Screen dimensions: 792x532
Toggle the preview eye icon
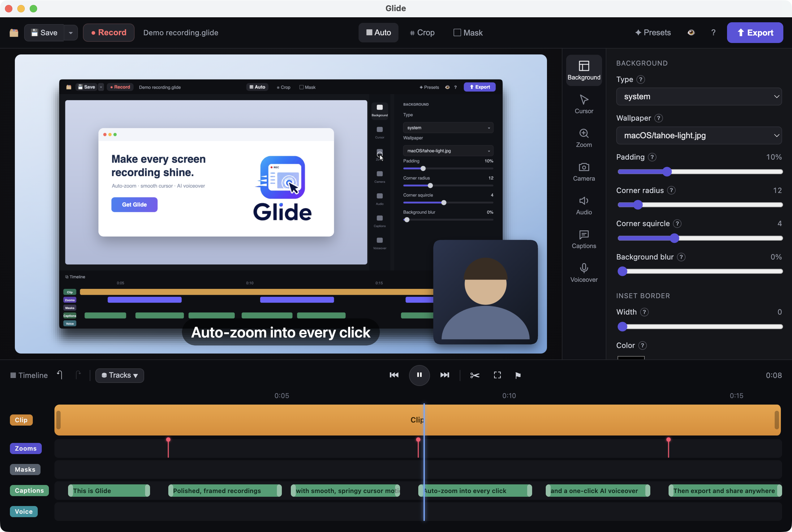pos(691,32)
